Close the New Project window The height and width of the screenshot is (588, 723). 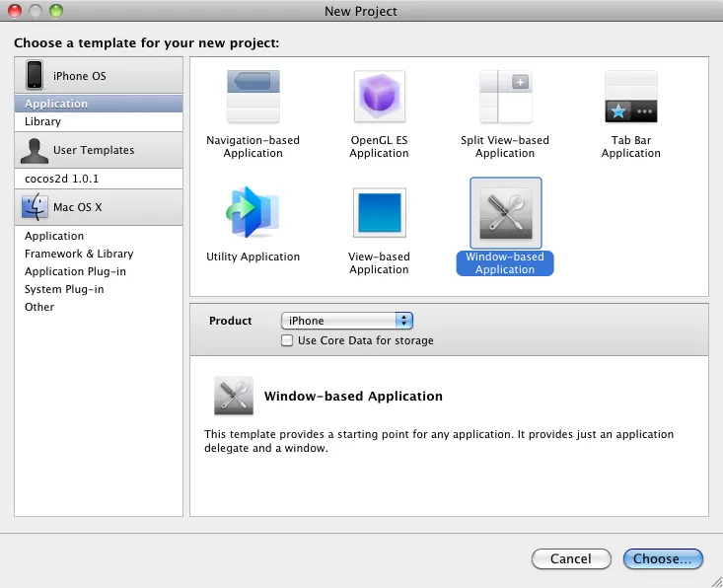[x=15, y=11]
